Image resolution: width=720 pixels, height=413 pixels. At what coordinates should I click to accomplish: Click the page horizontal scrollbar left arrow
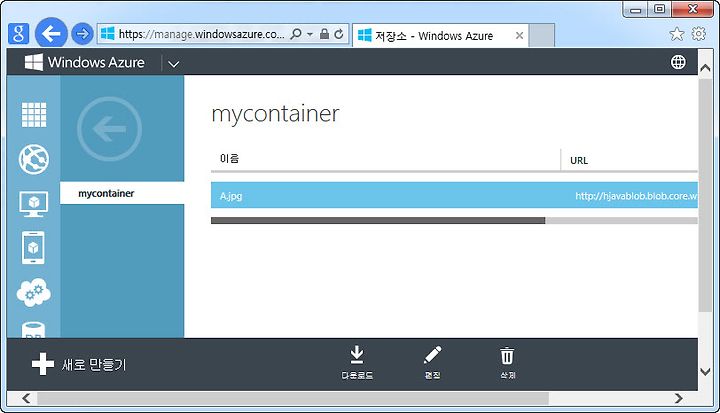point(26,398)
